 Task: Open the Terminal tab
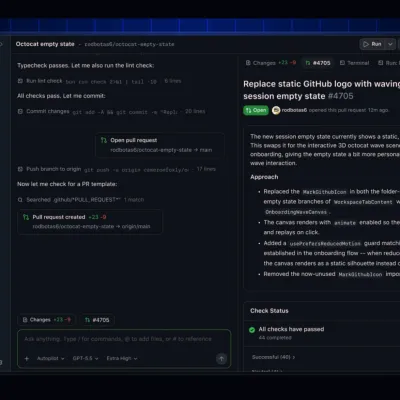[x=354, y=63]
